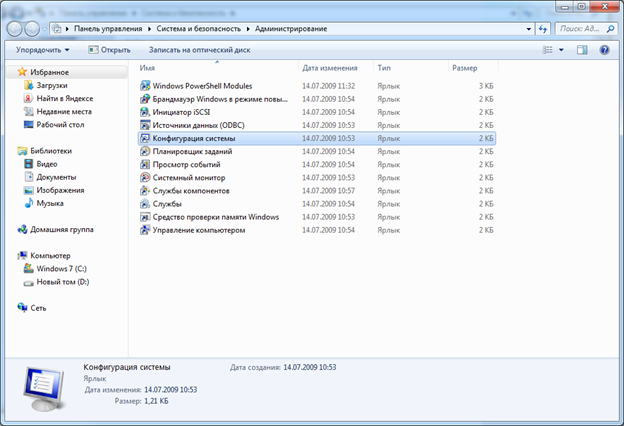Click the Планировщик заданий clock icon
The image size is (624, 426).
145,151
